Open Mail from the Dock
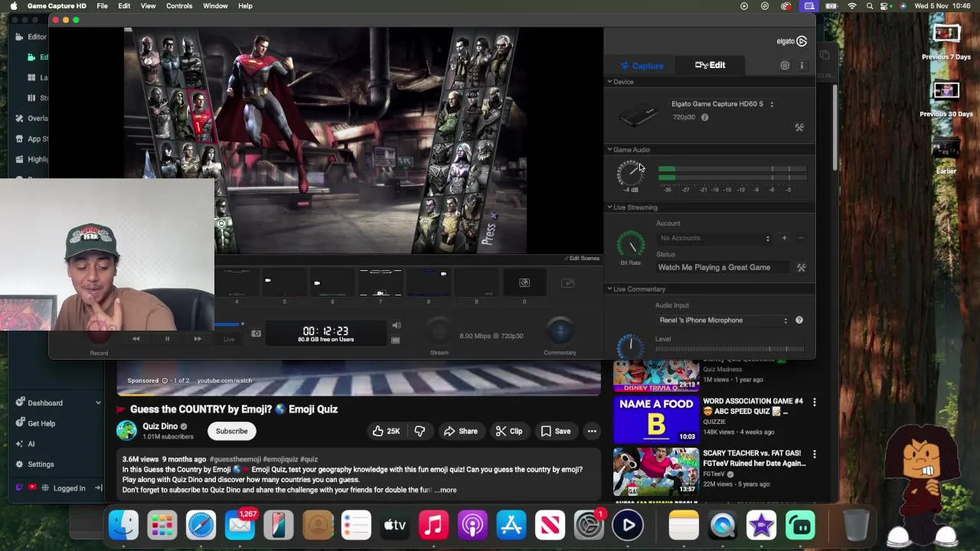 tap(240, 525)
